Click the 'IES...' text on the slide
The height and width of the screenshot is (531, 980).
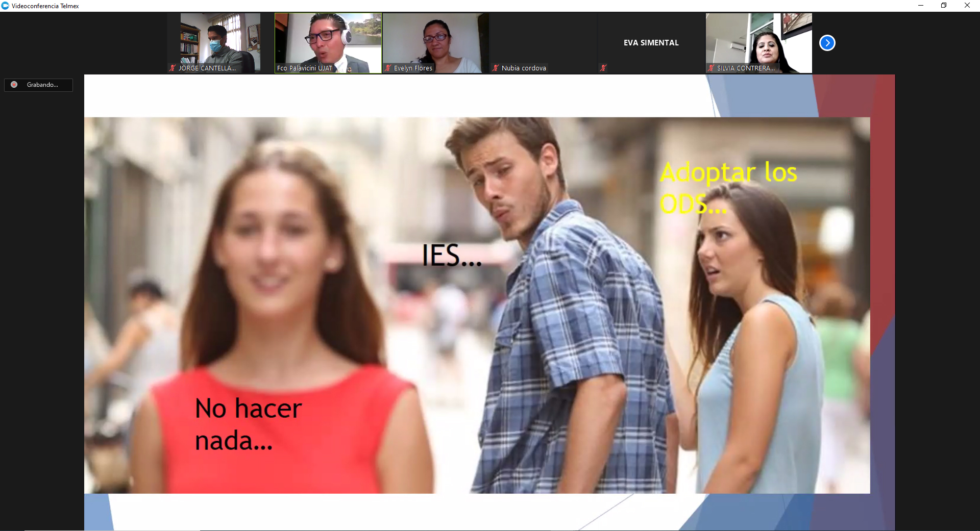451,256
